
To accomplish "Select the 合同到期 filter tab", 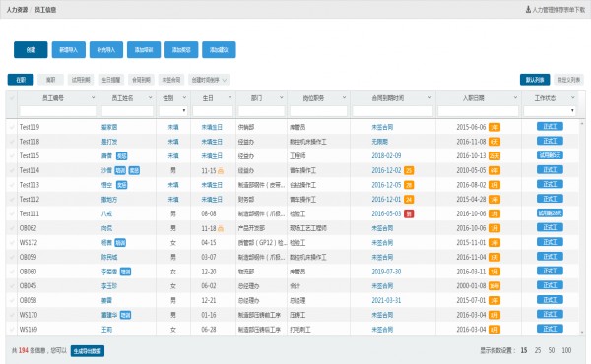I will click(141, 80).
